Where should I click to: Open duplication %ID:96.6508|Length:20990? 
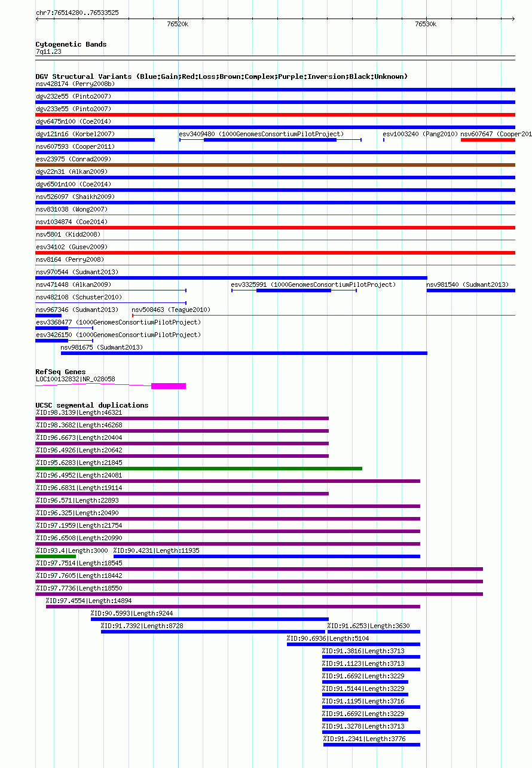[x=79, y=538]
